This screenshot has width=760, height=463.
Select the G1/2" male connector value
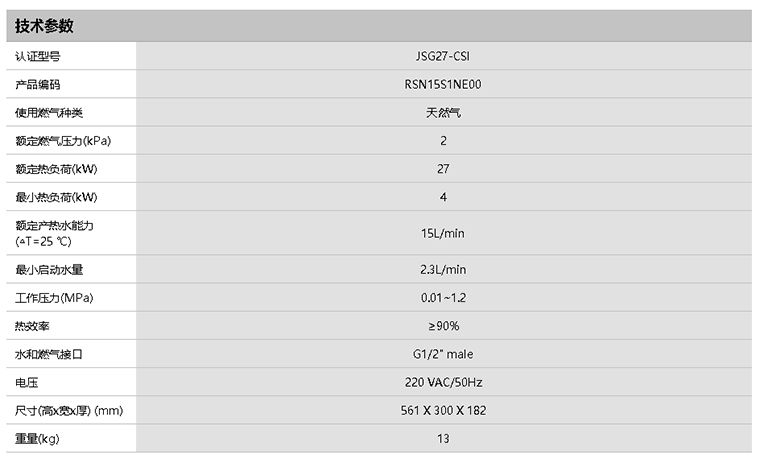tap(443, 354)
